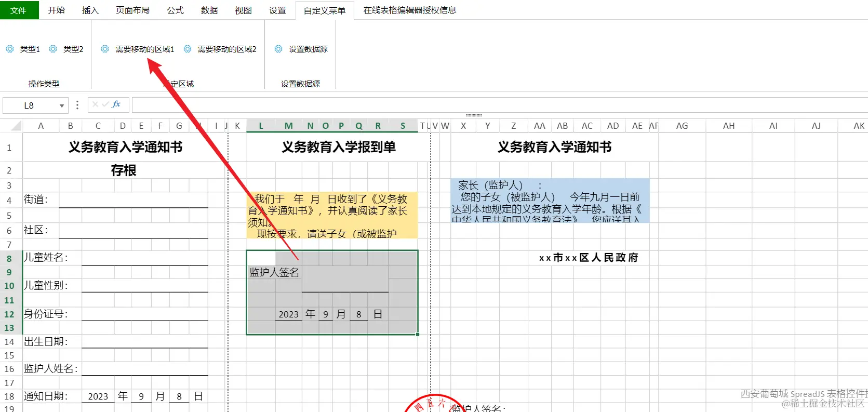This screenshot has width=868, height=412.
Task: Open the 视图 tab
Action: tap(243, 10)
